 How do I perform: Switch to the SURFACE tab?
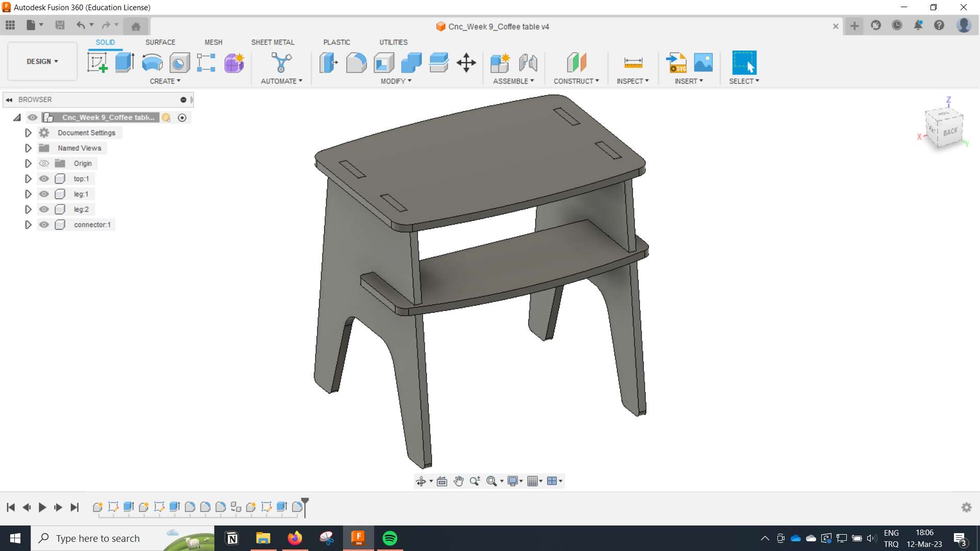coord(160,42)
